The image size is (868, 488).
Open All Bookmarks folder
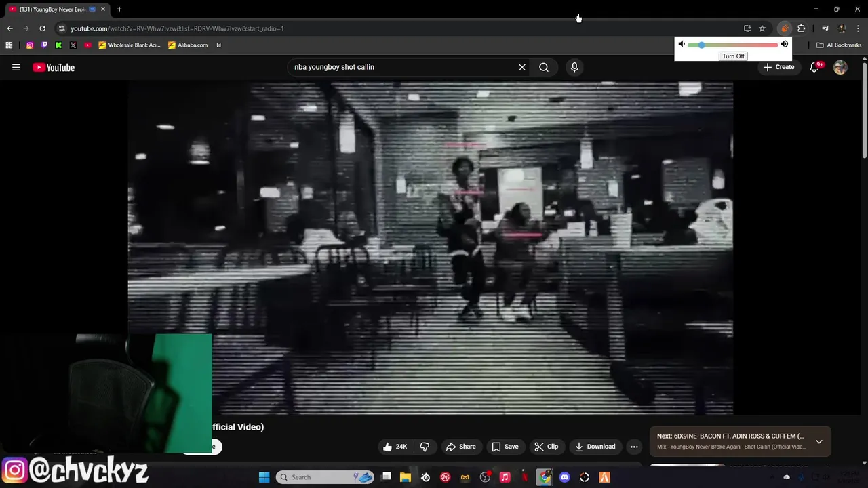click(839, 45)
